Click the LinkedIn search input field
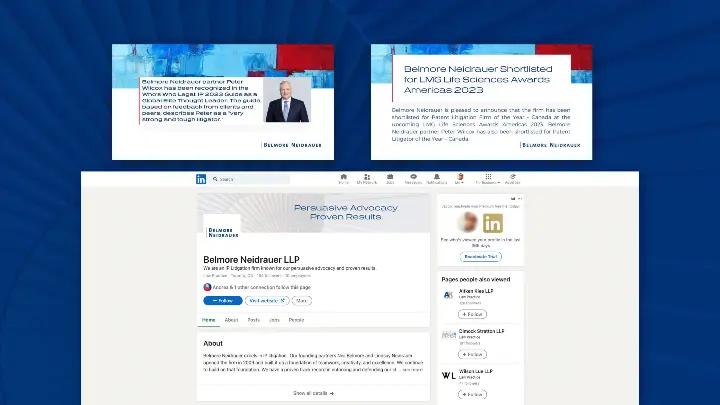Image resolution: width=720 pixels, height=405 pixels. pos(250,179)
